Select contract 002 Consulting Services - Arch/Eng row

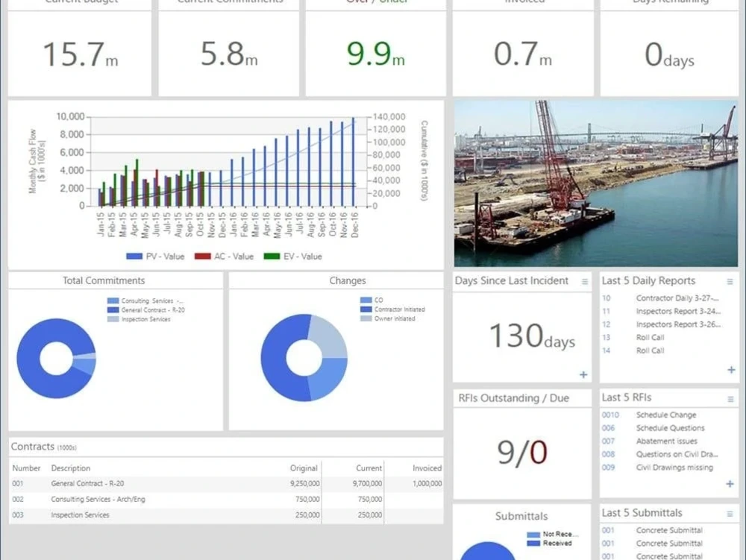pyautogui.click(x=226, y=499)
